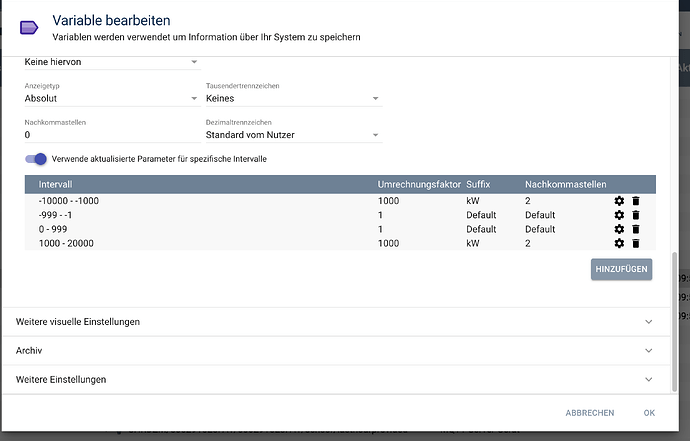Click the purple variable tag icon
Viewport: 690px width, 441px height.
29,28
